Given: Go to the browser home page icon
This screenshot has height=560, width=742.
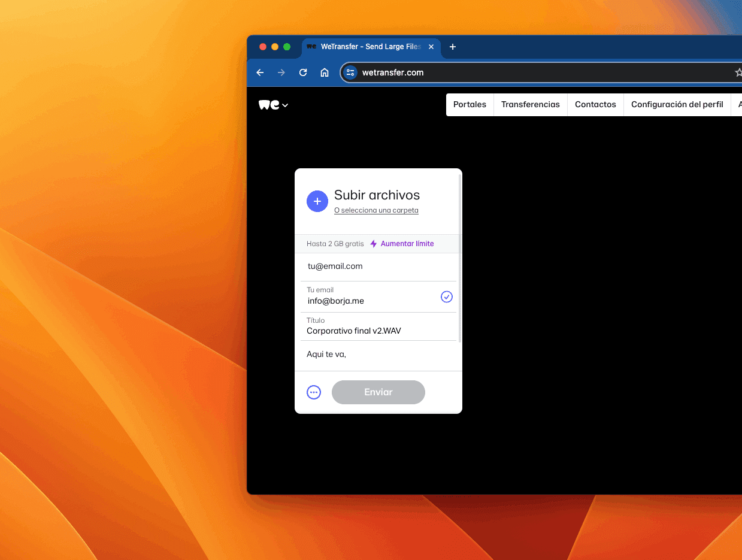Looking at the screenshot, I should tap(325, 72).
